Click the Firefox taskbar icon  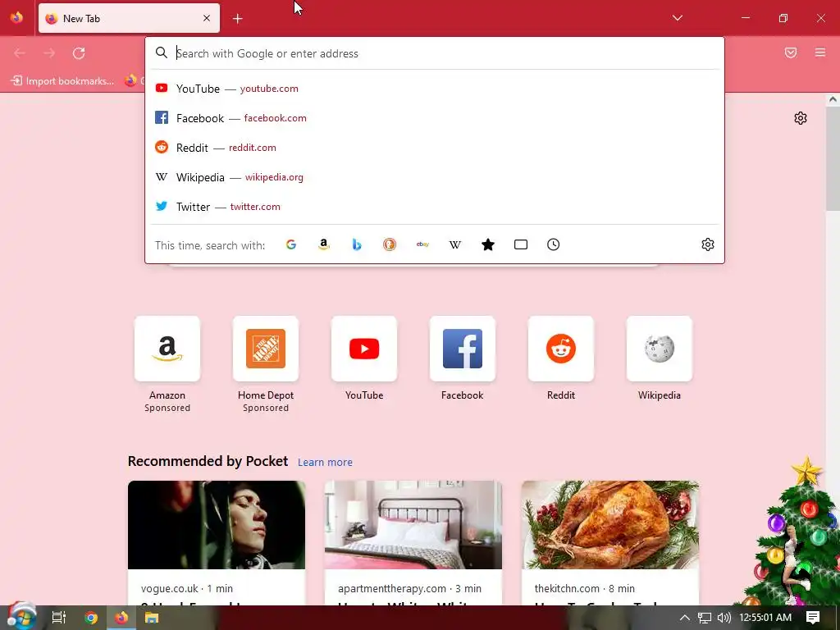click(x=121, y=618)
